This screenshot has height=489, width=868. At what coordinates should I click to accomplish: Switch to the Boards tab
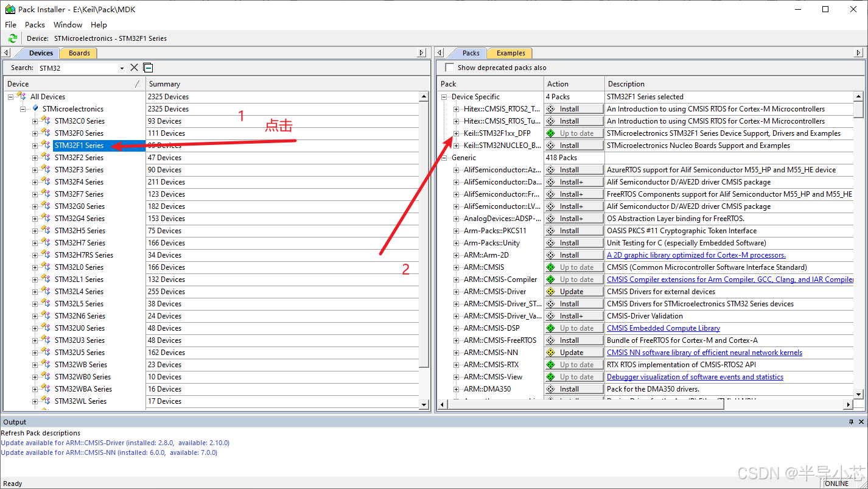point(79,53)
